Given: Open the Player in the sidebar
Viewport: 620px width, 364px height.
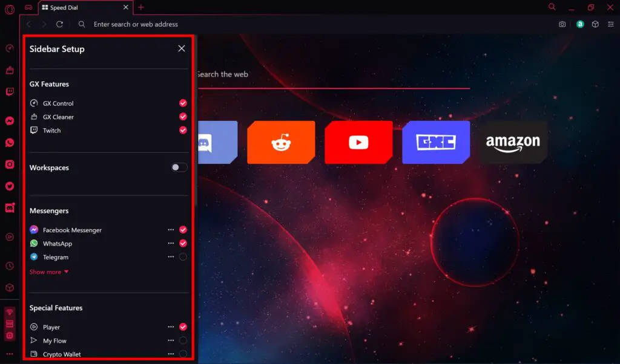Looking at the screenshot, I should (10, 237).
